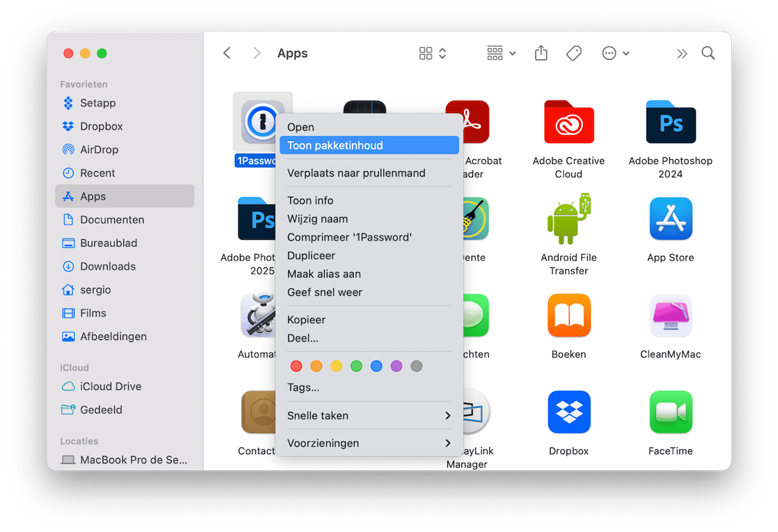Expand the Snelle taken submenu

point(369,416)
